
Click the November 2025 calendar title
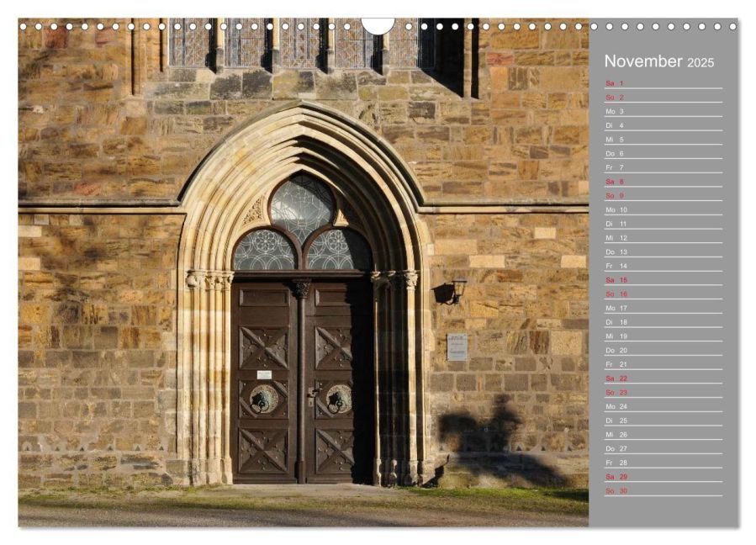(658, 61)
